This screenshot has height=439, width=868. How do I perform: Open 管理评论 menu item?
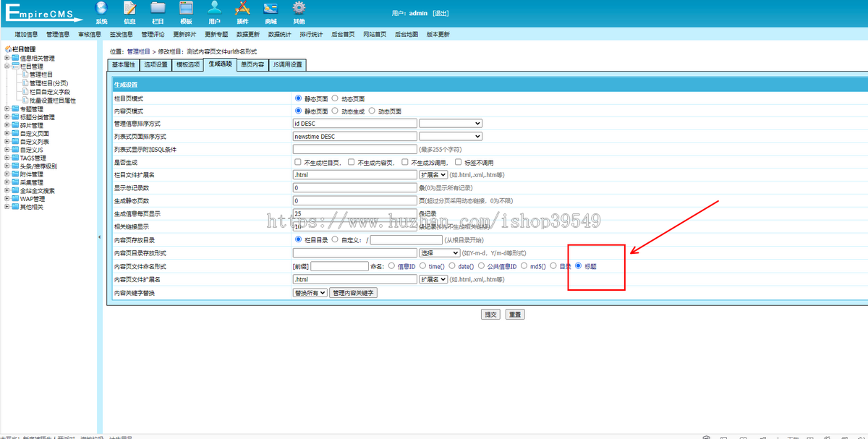pyautogui.click(x=153, y=34)
